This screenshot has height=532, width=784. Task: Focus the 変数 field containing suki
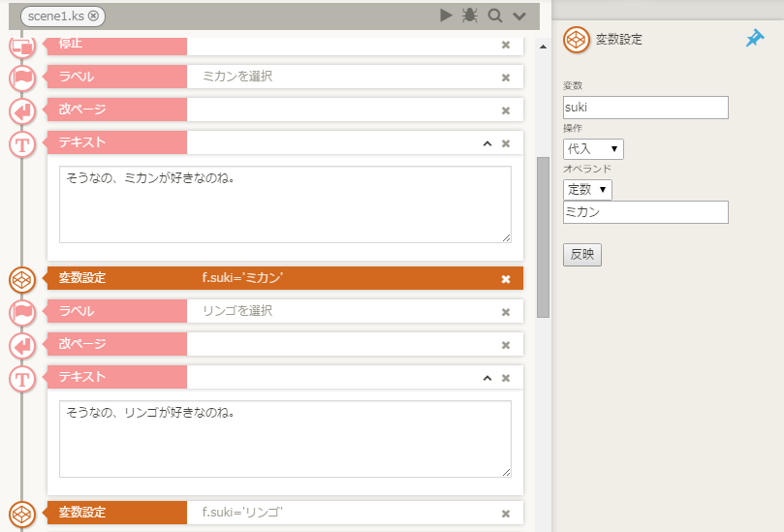(x=645, y=108)
